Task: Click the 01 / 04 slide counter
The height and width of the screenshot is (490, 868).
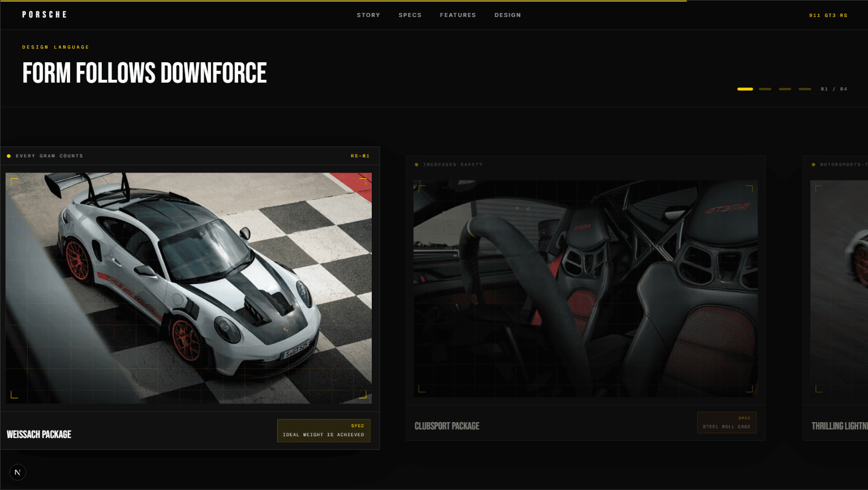Action: coord(834,89)
